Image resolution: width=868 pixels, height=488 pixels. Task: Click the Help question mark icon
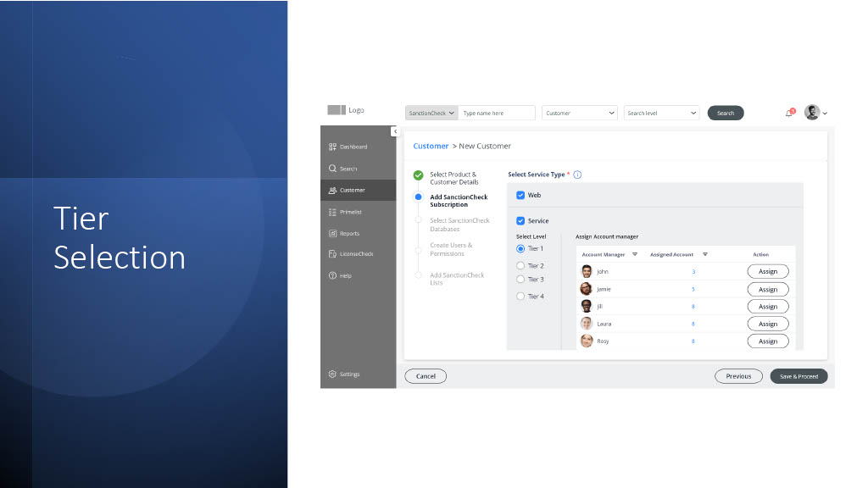(332, 275)
